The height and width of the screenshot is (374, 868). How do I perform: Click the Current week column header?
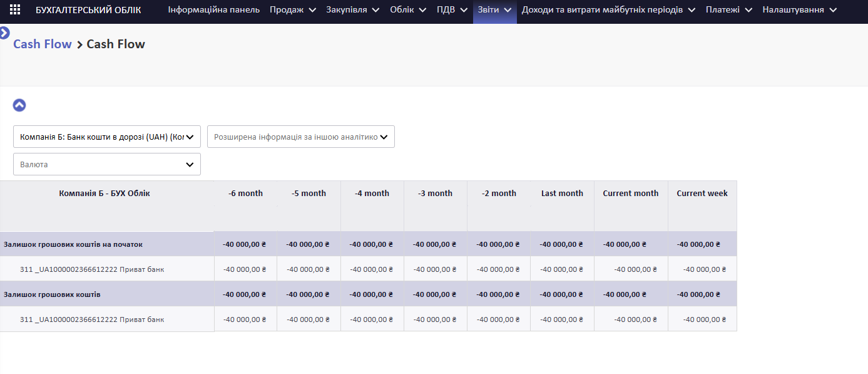702,194
